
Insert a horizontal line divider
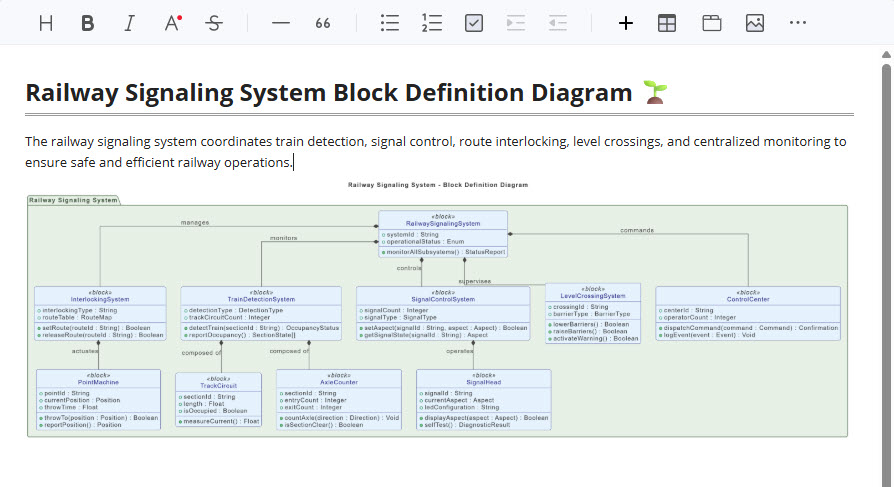coord(281,23)
